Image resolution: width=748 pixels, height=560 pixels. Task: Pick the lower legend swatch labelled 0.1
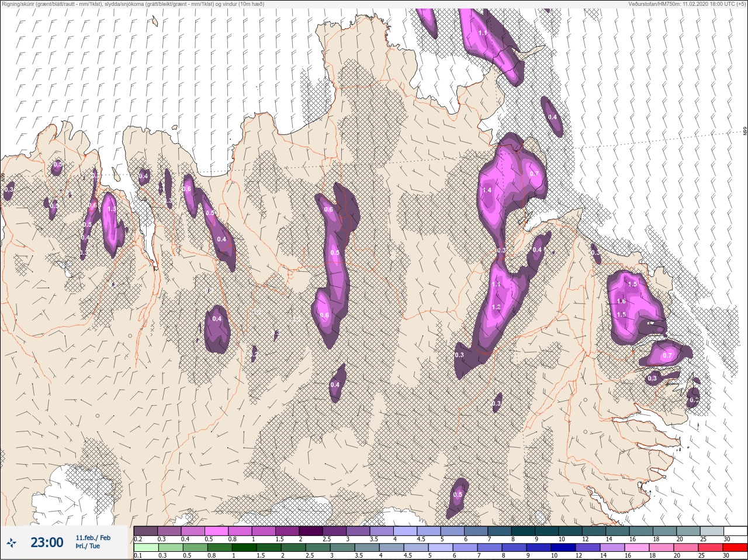146,548
